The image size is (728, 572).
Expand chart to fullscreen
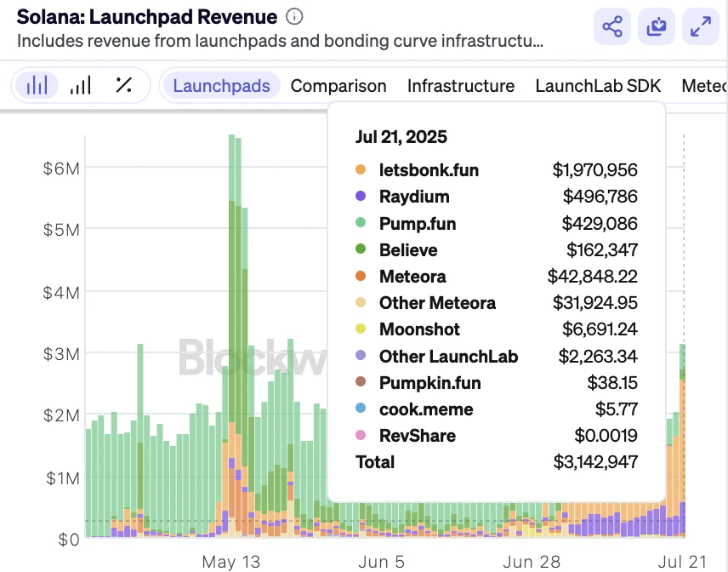[701, 27]
